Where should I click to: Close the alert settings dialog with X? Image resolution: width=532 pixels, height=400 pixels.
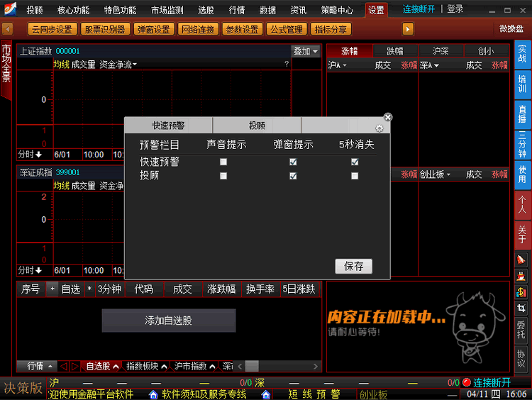388,117
